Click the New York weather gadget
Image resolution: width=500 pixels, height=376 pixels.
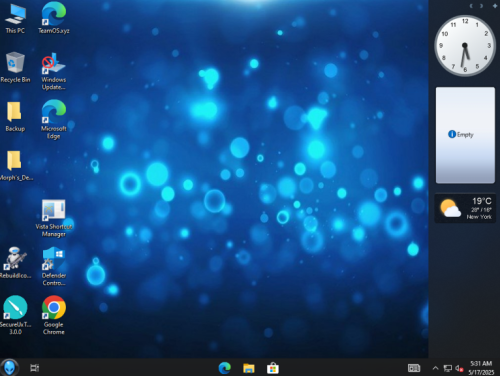tap(465, 208)
